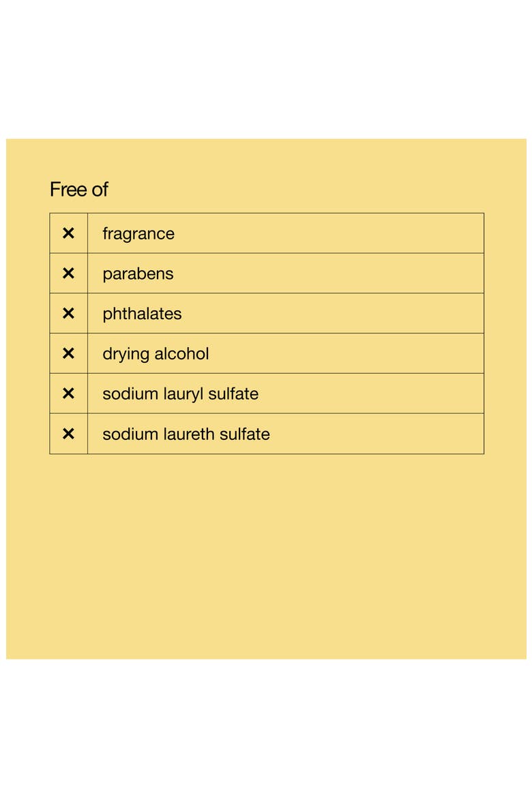Click the X icon beside phthalates

click(68, 313)
